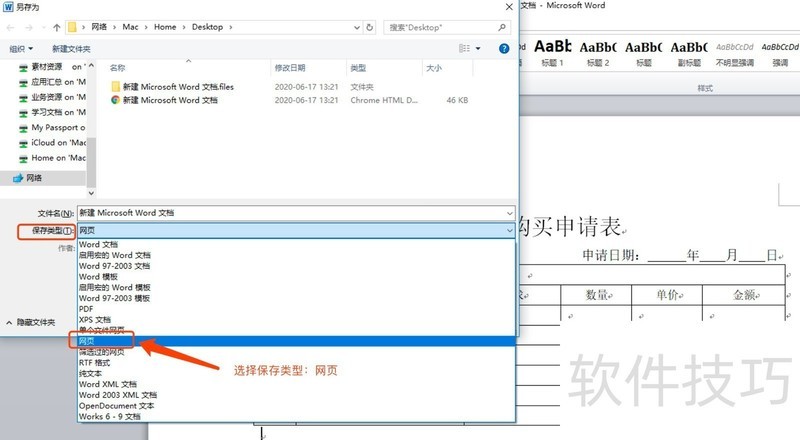Click Desktop in the address breadcrumb
This screenshot has width=800, height=440.
(207, 27)
